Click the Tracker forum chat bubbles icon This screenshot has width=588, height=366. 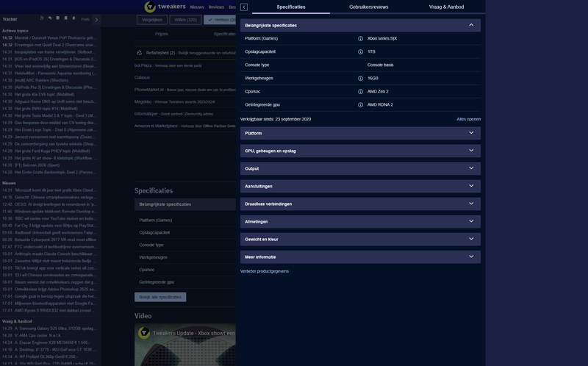pyautogui.click(x=50, y=18)
